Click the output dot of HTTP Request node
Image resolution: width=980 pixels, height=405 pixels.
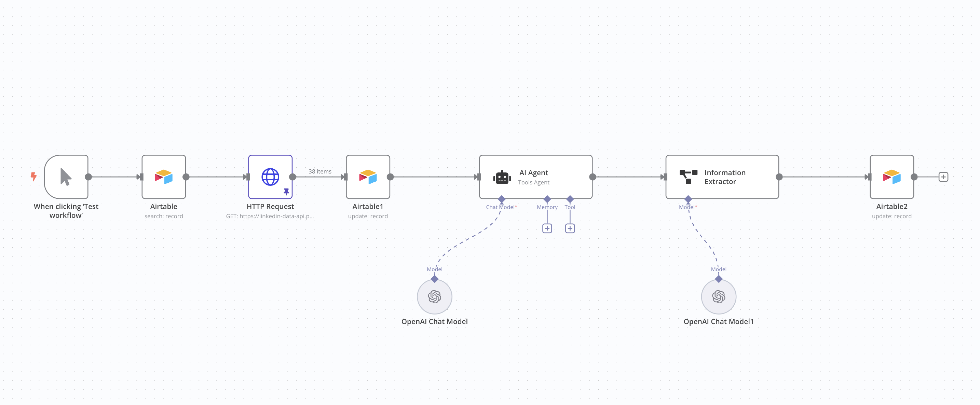coord(292,177)
